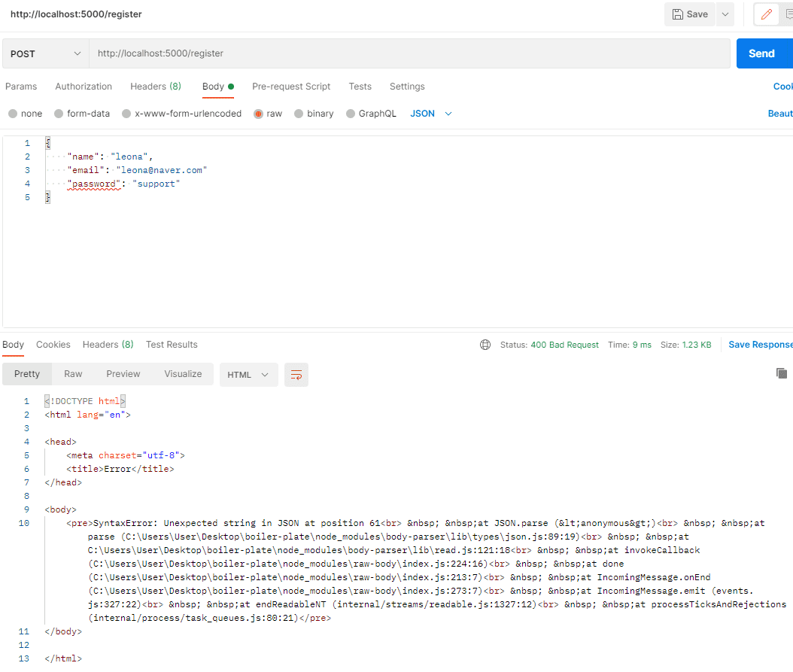Open the Authorization tab
Viewport: 793px width, 672px height.
click(x=84, y=87)
